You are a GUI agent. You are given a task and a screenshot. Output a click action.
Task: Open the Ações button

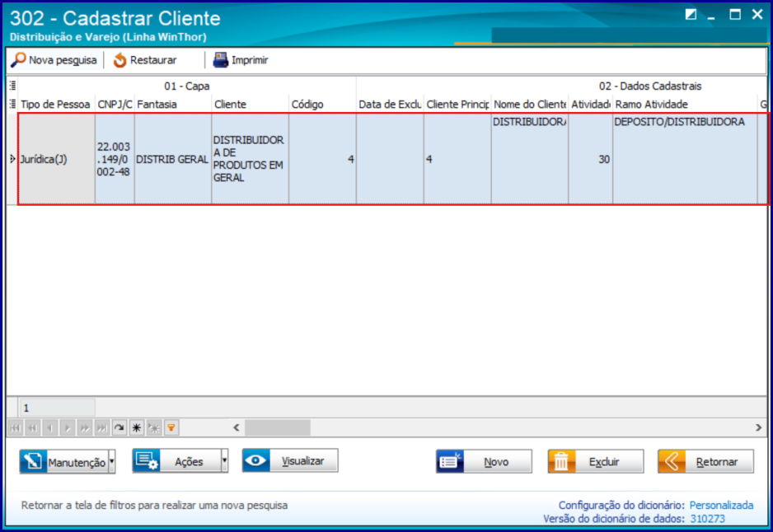click(176, 461)
